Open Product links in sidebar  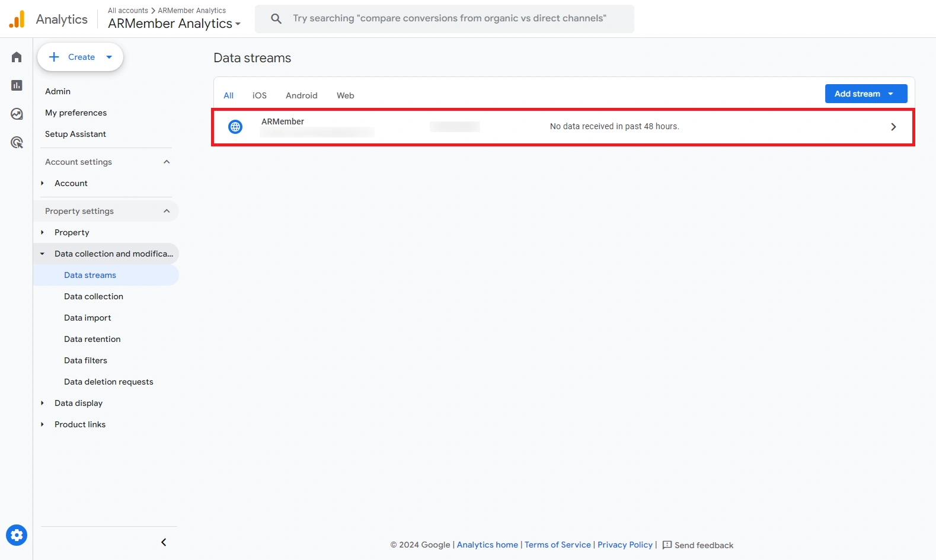(80, 424)
